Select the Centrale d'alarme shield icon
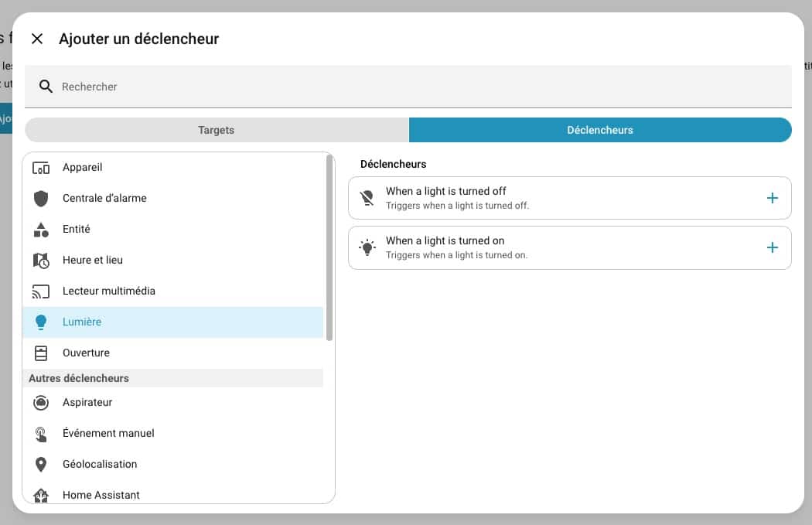The height and width of the screenshot is (525, 812). (41, 199)
